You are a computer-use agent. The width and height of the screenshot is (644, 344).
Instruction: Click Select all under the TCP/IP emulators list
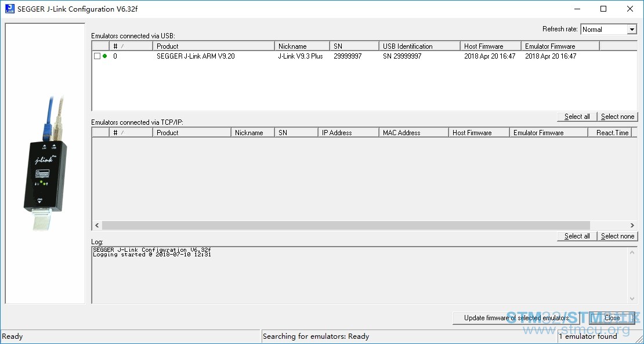click(x=577, y=236)
